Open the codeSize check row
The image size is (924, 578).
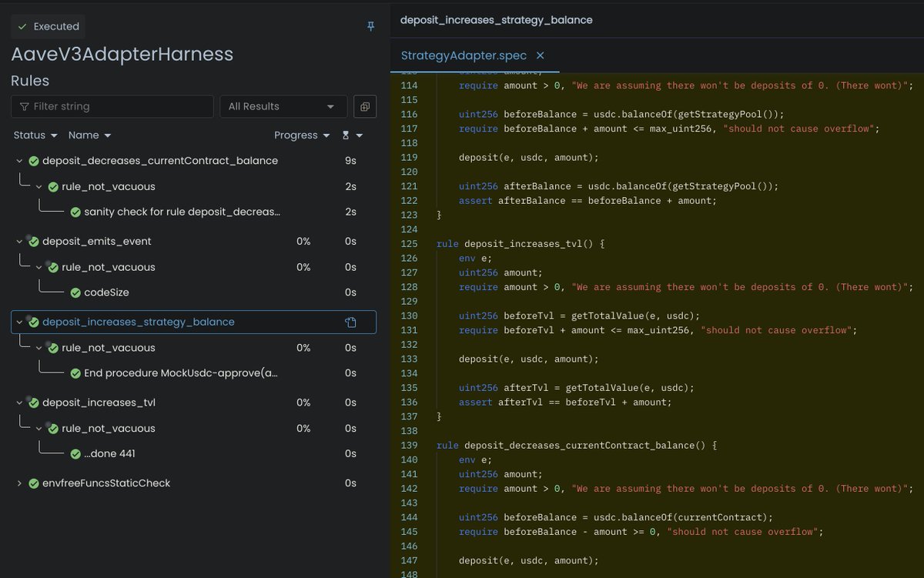(106, 292)
